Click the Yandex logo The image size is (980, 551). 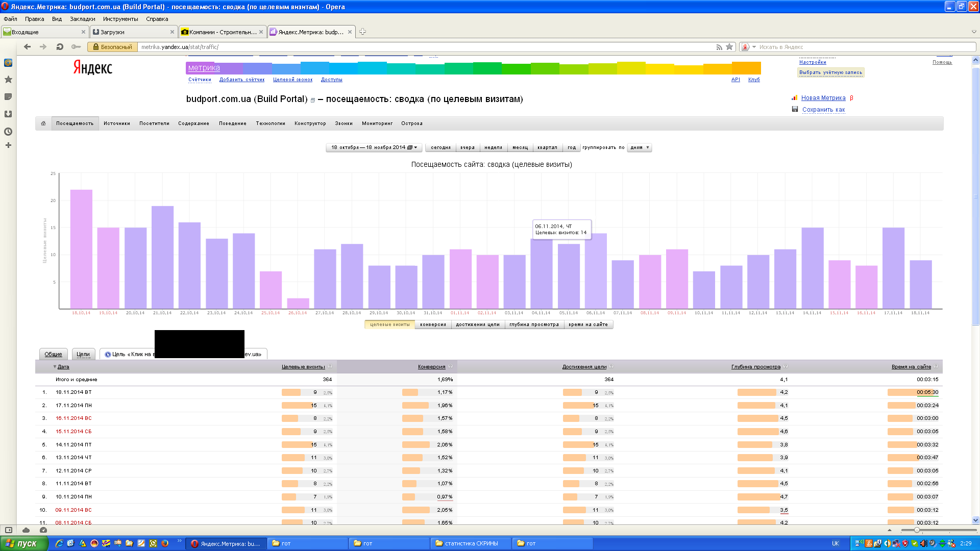[92, 67]
